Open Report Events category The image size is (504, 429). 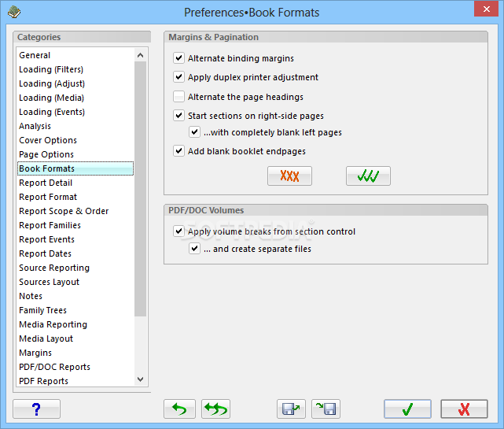[75, 239]
